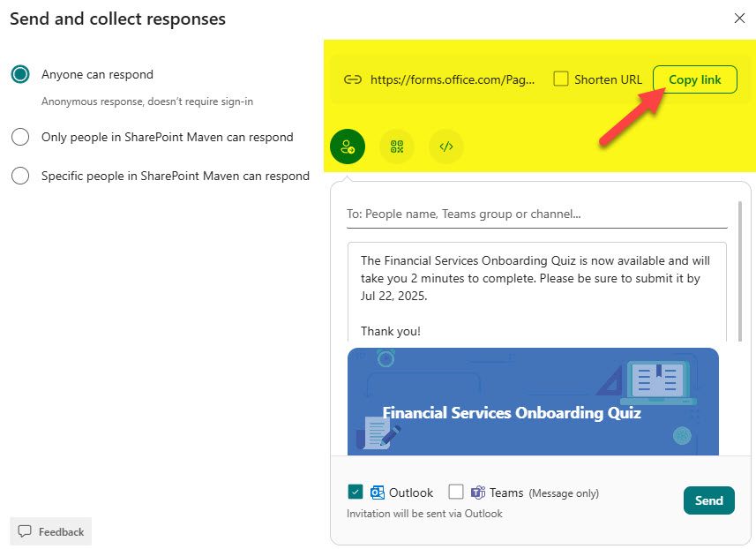756x549 pixels.
Task: Enable the Shorten URL checkbox
Action: [x=561, y=79]
